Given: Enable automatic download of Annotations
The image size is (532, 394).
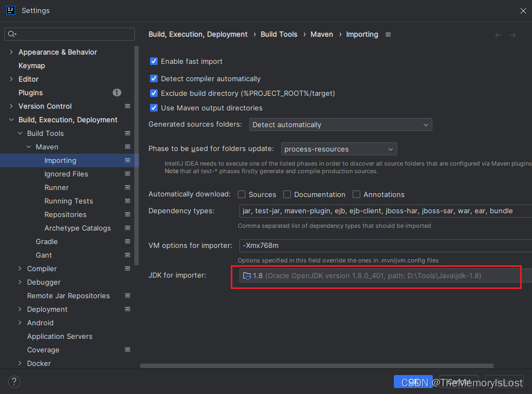Looking at the screenshot, I should click(356, 194).
